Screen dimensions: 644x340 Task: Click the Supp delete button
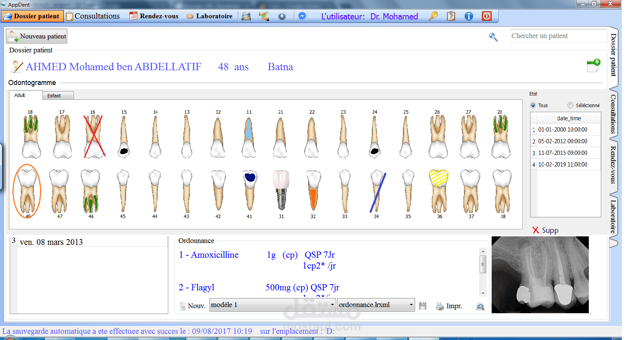545,230
